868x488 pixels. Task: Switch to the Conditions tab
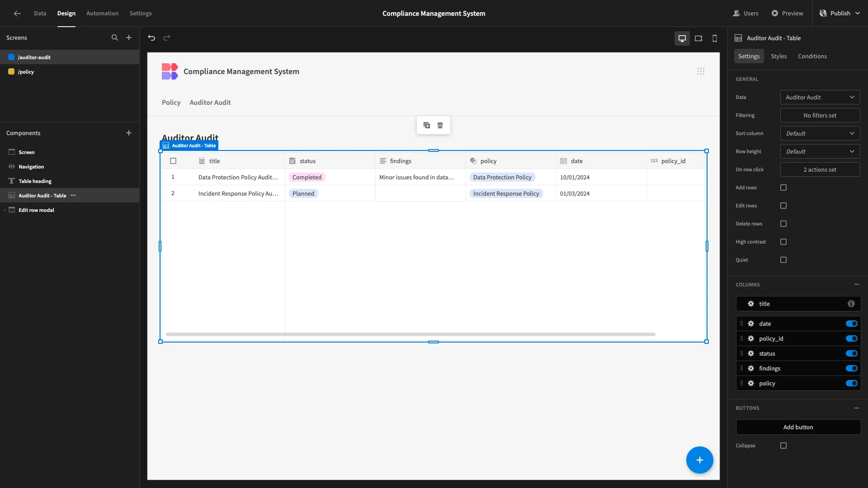point(812,56)
